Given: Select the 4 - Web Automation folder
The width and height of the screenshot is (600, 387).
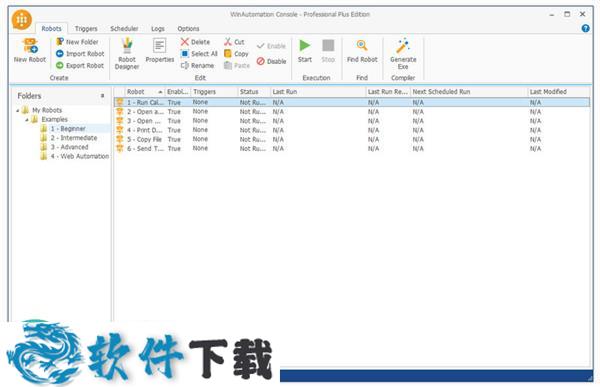Looking at the screenshot, I should pyautogui.click(x=80, y=156).
